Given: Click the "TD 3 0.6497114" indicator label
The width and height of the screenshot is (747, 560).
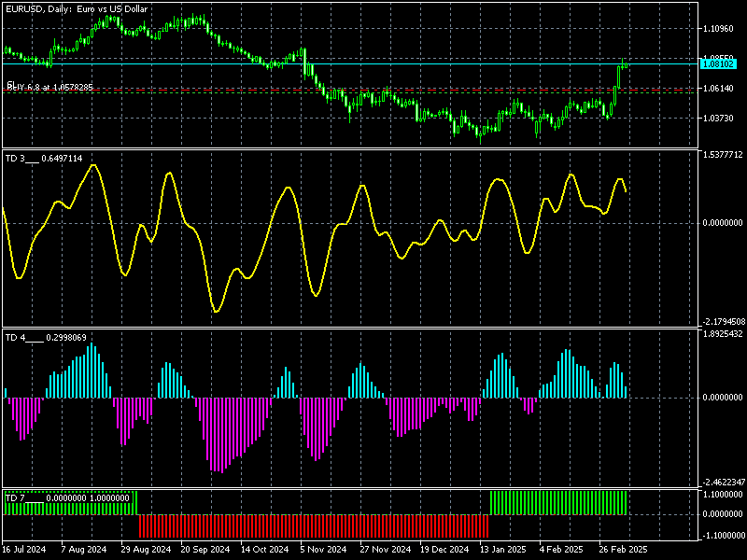Looking at the screenshot, I should pos(43,158).
